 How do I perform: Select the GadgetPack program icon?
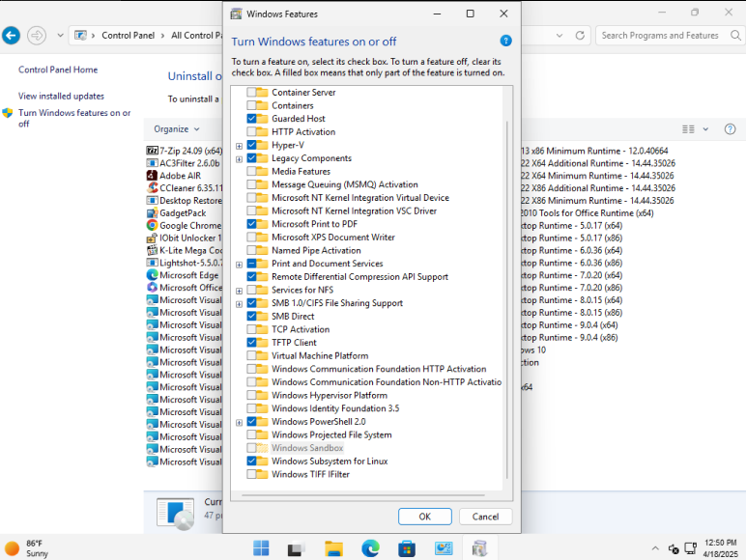pyautogui.click(x=153, y=213)
